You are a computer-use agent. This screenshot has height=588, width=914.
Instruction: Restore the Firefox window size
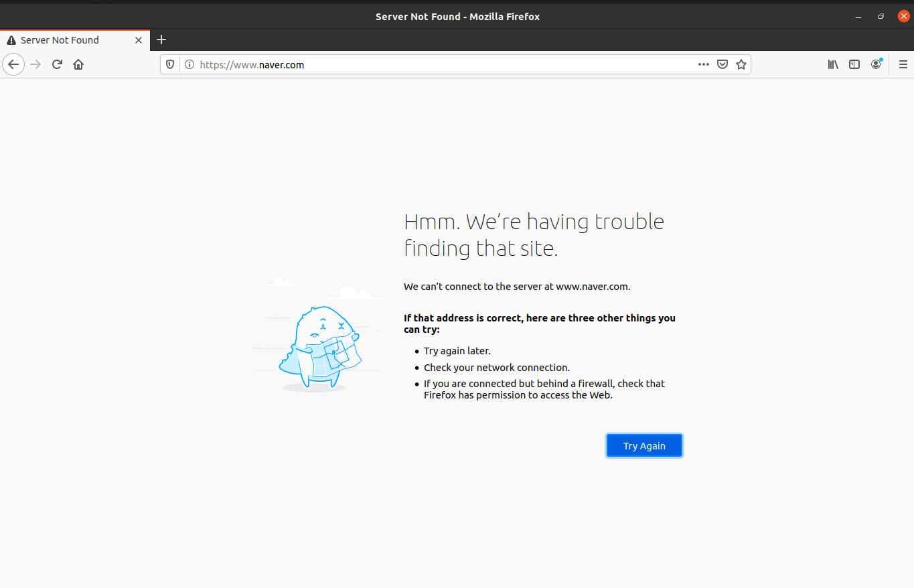pyautogui.click(x=881, y=17)
